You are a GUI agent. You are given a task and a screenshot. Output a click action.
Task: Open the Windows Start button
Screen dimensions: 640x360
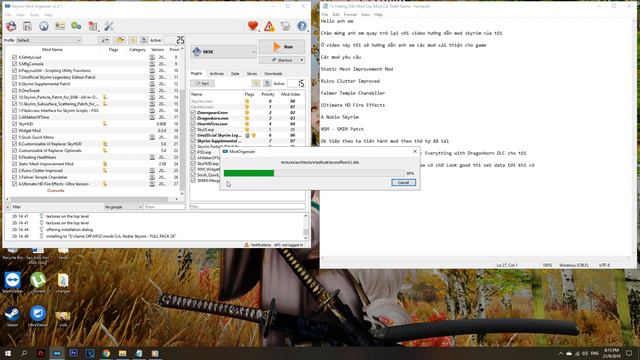tap(8, 353)
